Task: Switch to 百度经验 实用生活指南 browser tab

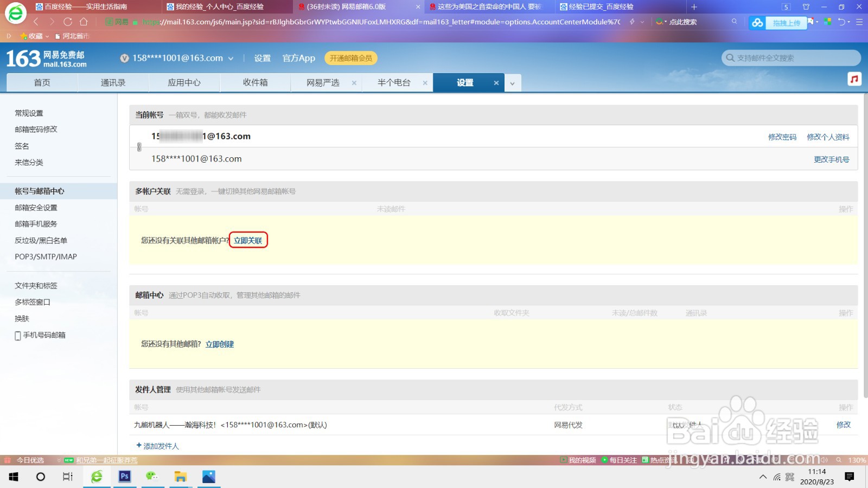Action: click(81, 7)
